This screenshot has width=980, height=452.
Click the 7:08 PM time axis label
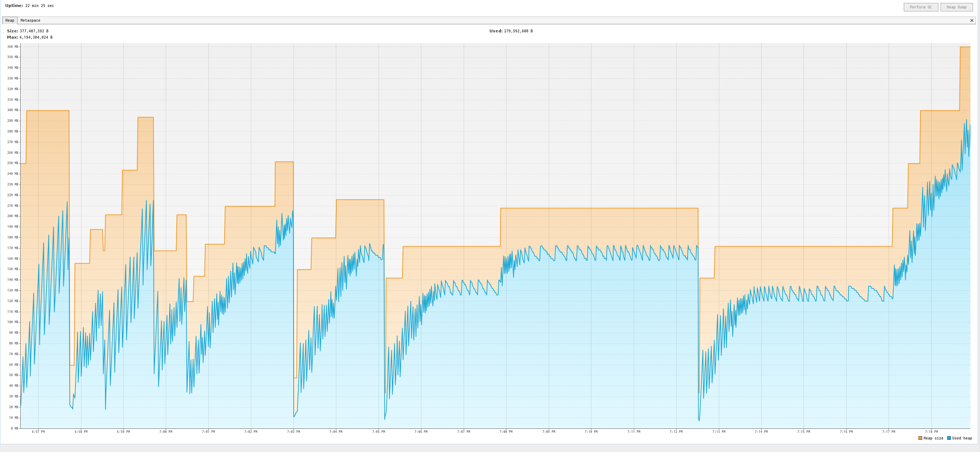506,432
